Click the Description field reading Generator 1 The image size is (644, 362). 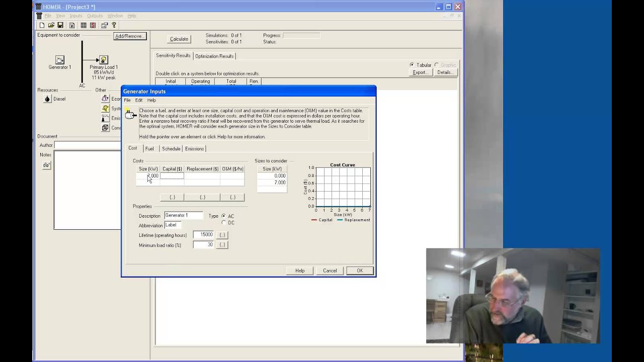point(184,215)
